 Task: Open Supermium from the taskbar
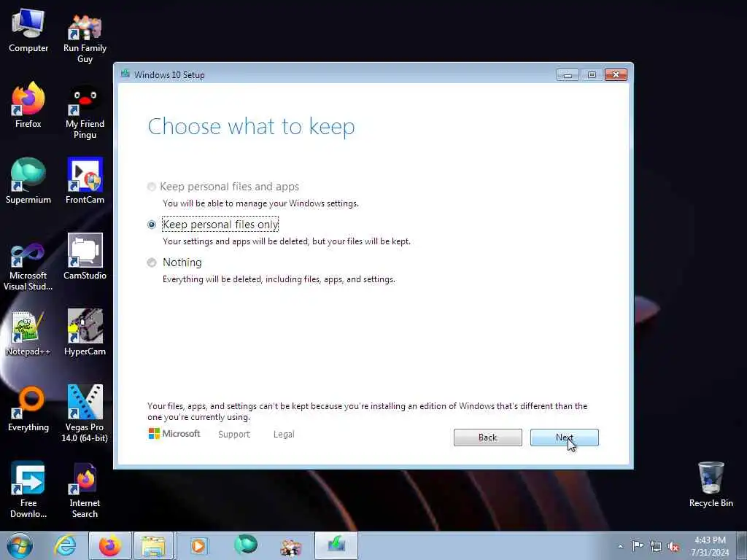click(246, 545)
